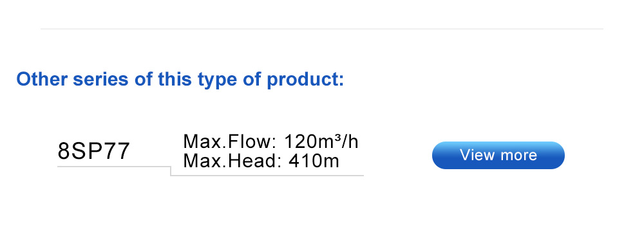Click the gray underline beneath 8SP77
Viewport: 644px width, 247px height.
click(x=114, y=167)
